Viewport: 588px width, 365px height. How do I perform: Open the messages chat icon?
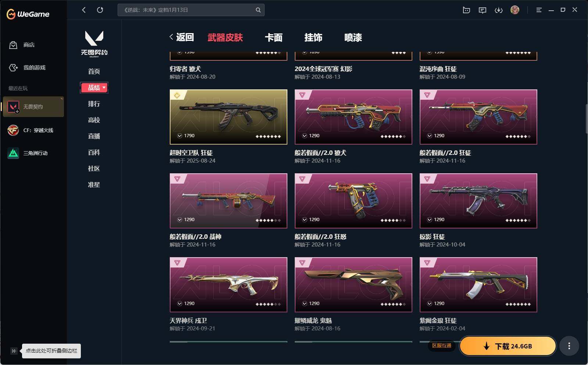pos(483,10)
